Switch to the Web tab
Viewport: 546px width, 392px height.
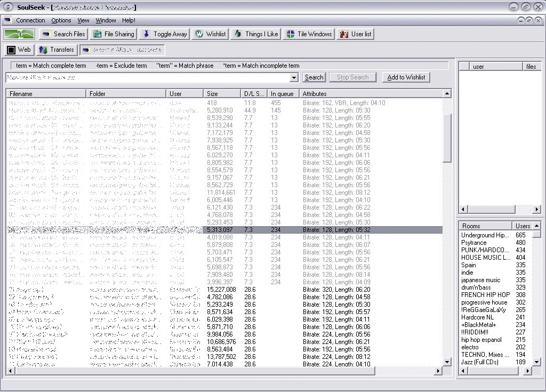pos(19,50)
